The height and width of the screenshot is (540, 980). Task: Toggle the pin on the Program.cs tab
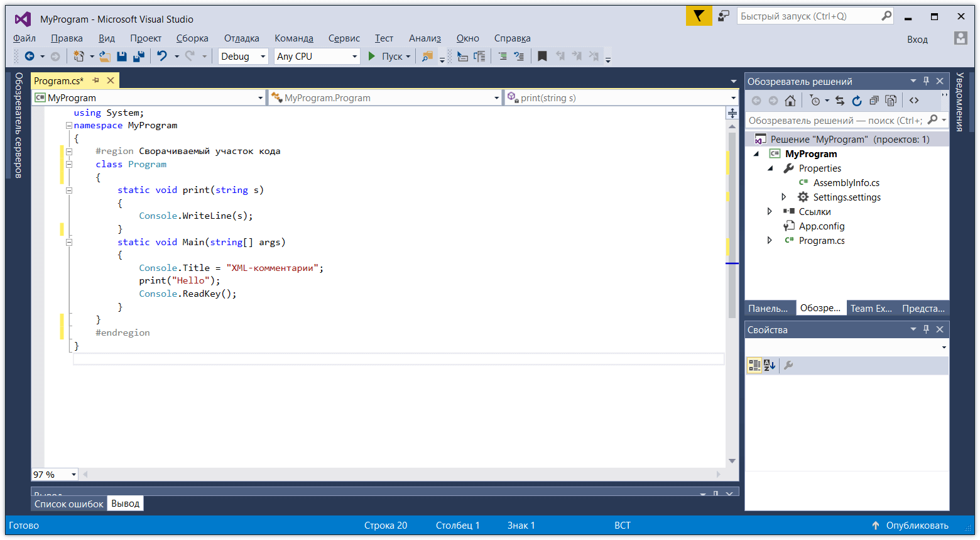point(95,80)
